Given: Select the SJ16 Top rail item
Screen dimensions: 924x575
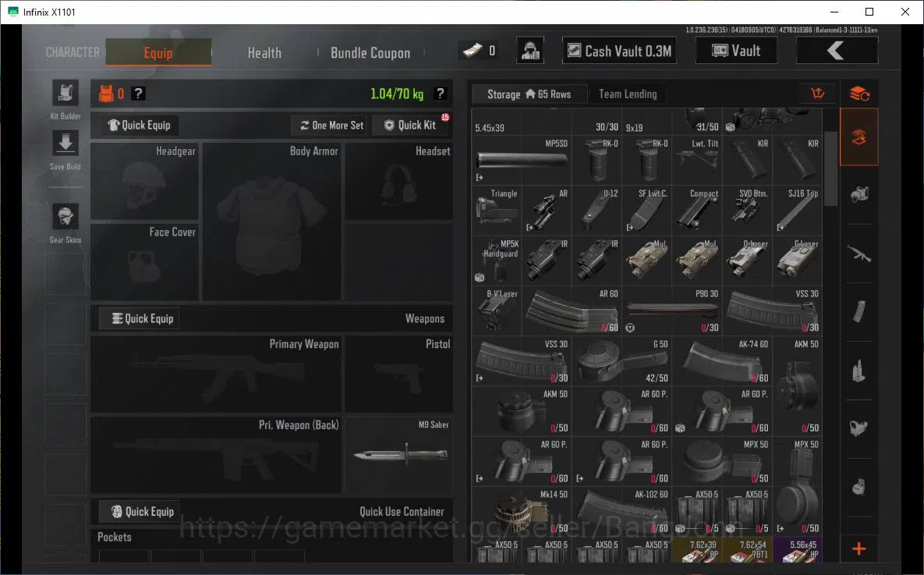Looking at the screenshot, I should 798,210.
